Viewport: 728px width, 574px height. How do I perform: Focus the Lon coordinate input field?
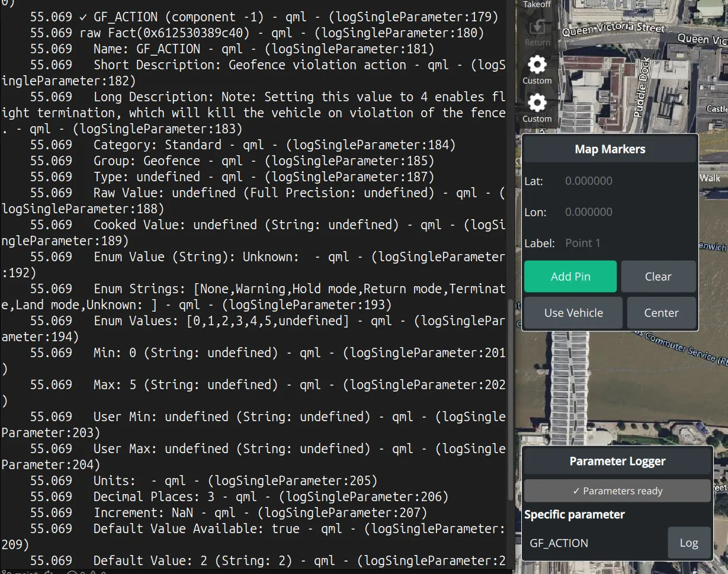tap(628, 212)
